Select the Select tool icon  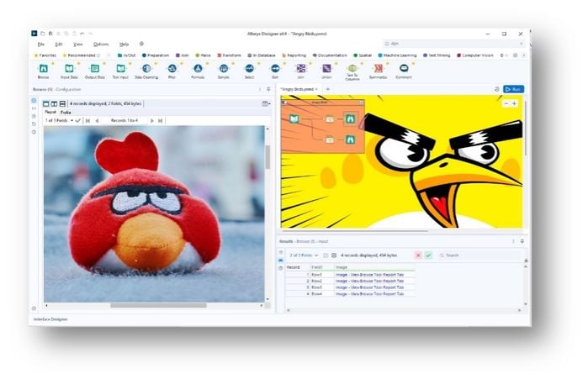(249, 69)
